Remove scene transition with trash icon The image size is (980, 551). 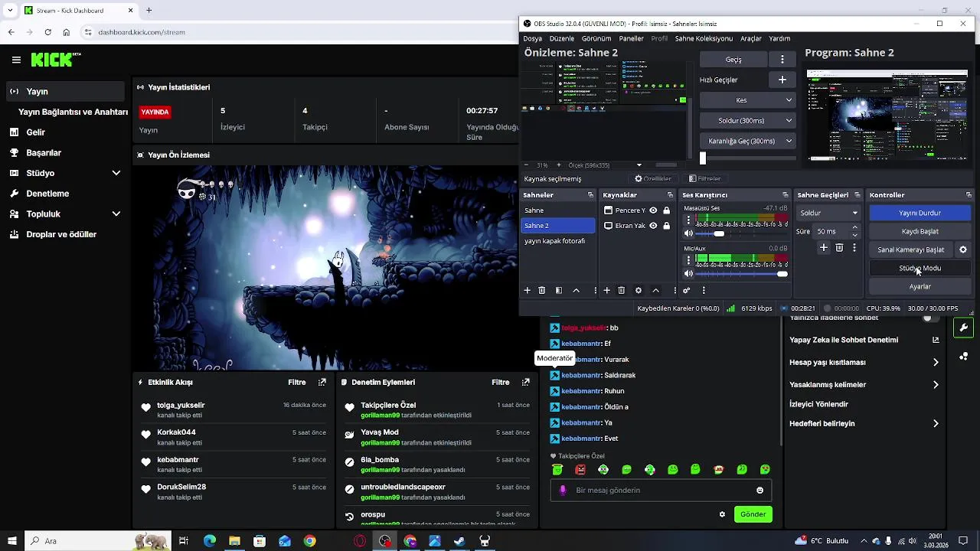pos(839,248)
